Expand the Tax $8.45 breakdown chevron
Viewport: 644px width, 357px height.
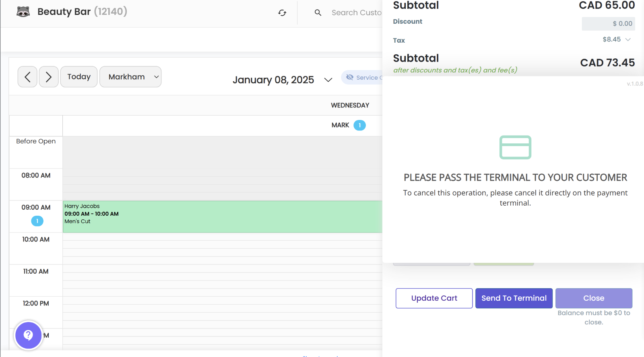[x=628, y=39]
